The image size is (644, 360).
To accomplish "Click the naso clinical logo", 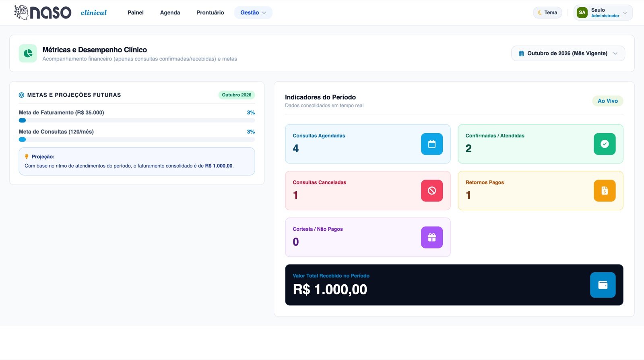I will tap(60, 12).
